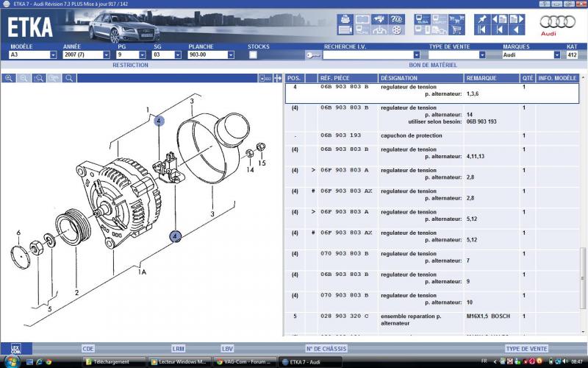Click the zoom-area magnifier icon
The width and height of the screenshot is (588, 368).
click(x=39, y=78)
